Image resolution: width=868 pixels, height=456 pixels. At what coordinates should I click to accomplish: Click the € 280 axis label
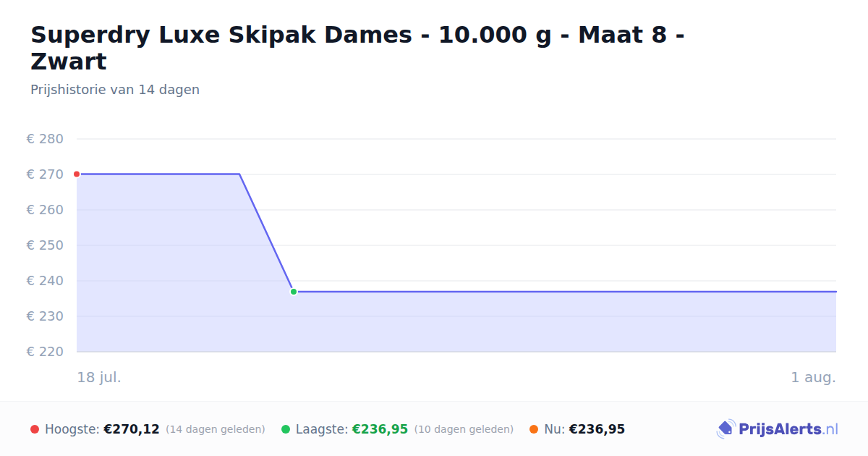(x=45, y=139)
